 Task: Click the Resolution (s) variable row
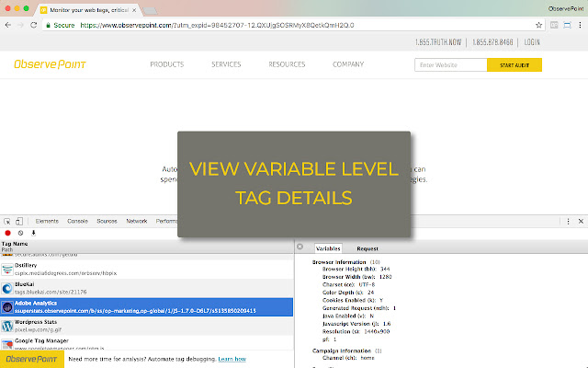(x=356, y=331)
